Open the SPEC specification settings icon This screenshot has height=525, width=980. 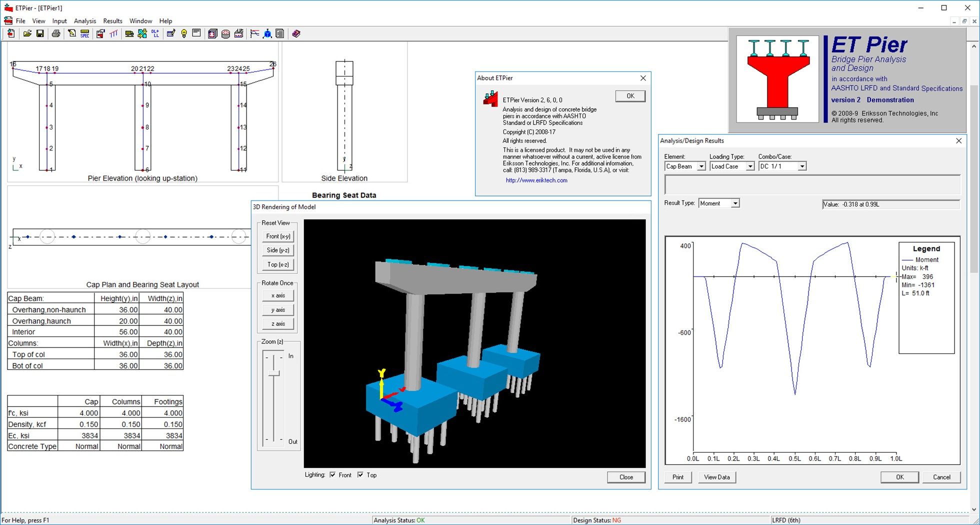(x=85, y=33)
